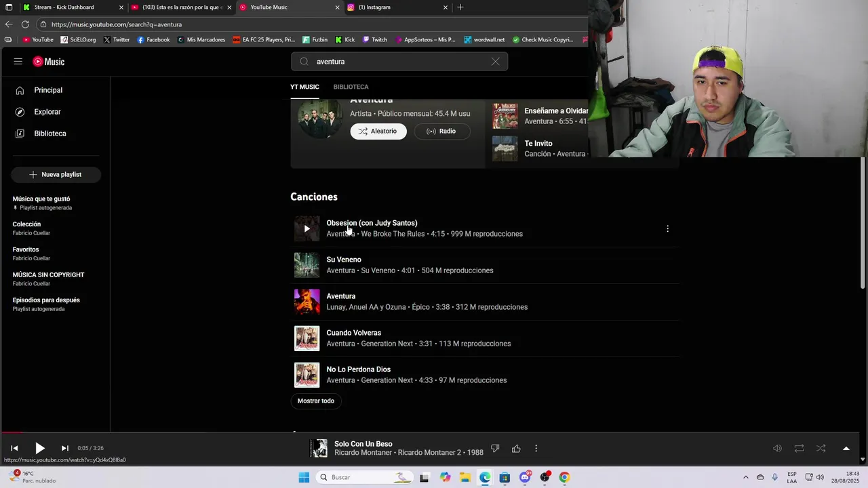
Task: Switch to the YT MUSIC tab
Action: coord(304,87)
